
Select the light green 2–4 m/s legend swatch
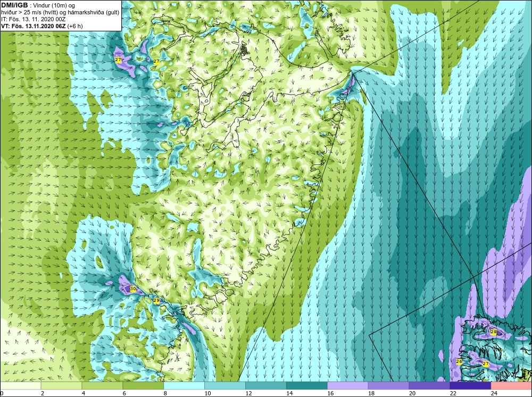(x=61, y=386)
